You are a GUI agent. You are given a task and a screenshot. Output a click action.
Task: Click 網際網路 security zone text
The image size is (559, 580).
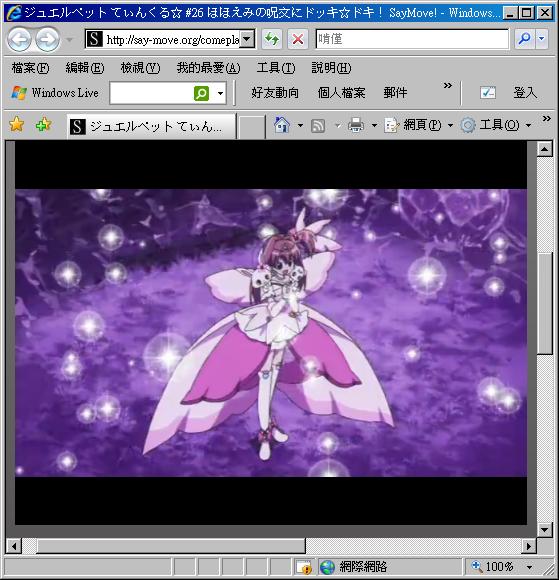[x=363, y=567]
